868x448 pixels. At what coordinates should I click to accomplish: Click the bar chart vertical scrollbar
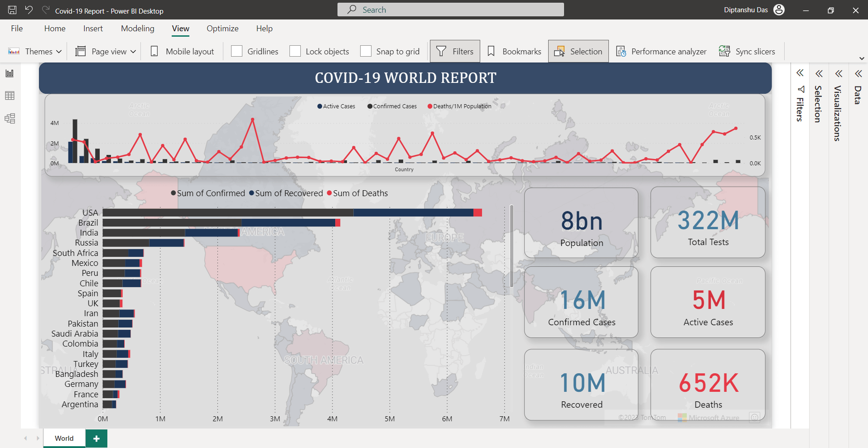point(511,246)
